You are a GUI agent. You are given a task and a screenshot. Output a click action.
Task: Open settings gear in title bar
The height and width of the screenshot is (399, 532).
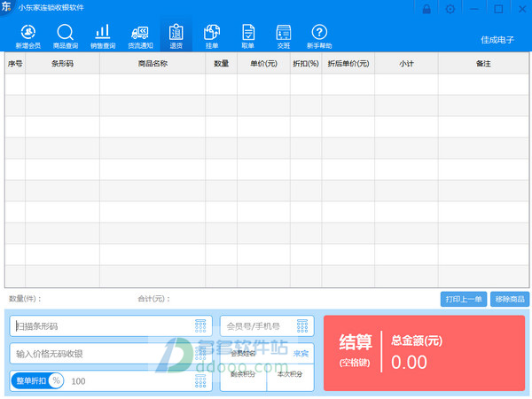click(x=450, y=9)
